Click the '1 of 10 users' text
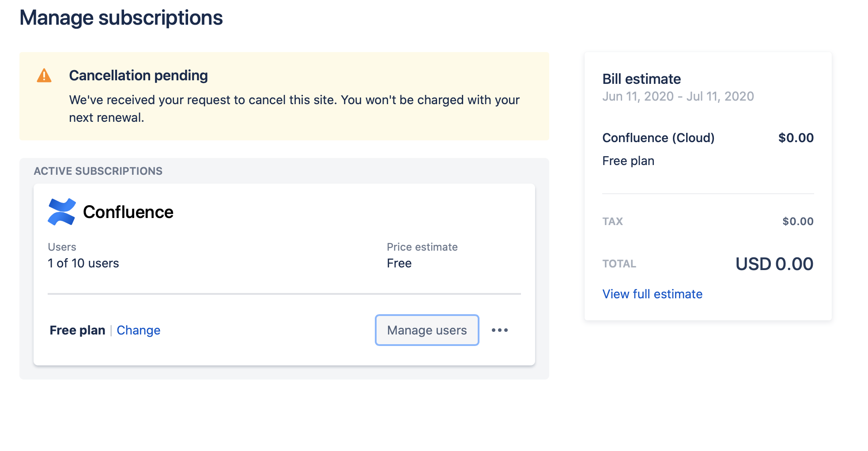Screen dimensions: 868x451 83,263
